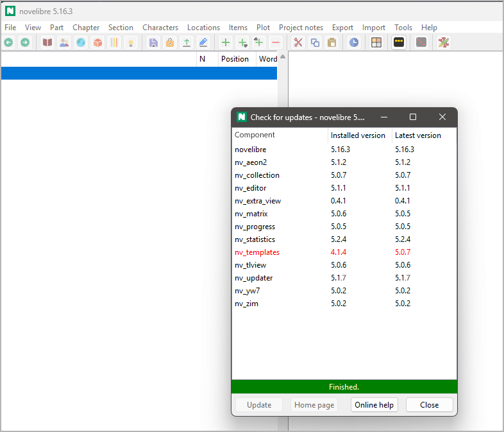This screenshot has height=432, width=504.
Task: Click the blue pencil edit icon
Action: coord(203,42)
